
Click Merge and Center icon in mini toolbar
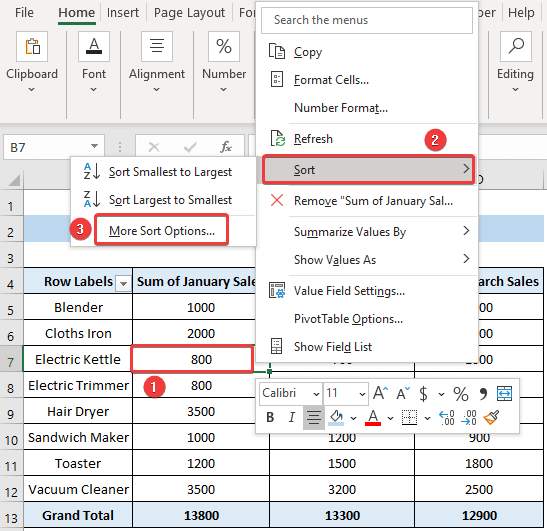(x=504, y=394)
